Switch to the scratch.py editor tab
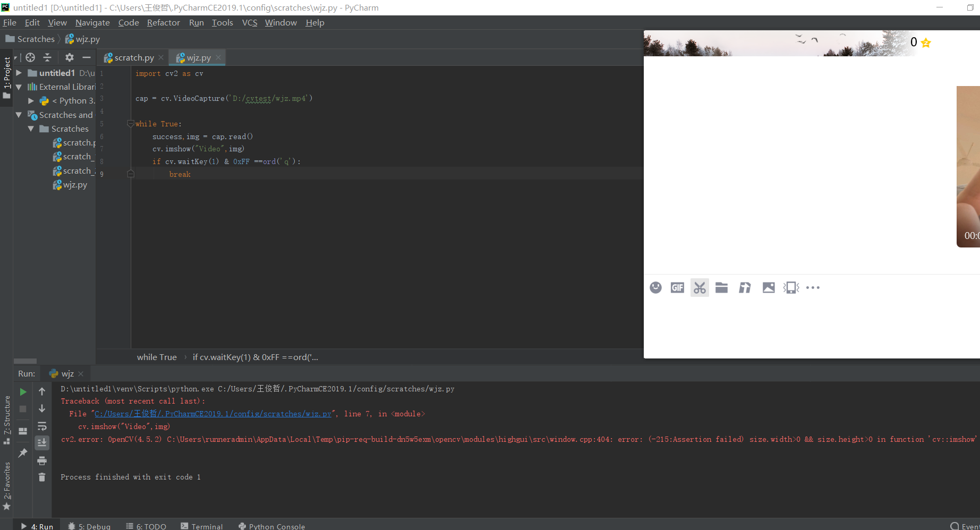 [129, 57]
